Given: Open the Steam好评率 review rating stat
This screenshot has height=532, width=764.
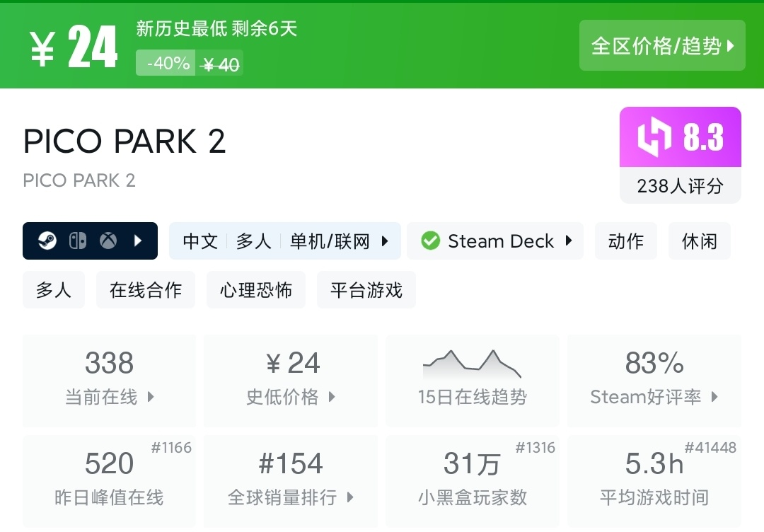Looking at the screenshot, I should click(x=654, y=381).
